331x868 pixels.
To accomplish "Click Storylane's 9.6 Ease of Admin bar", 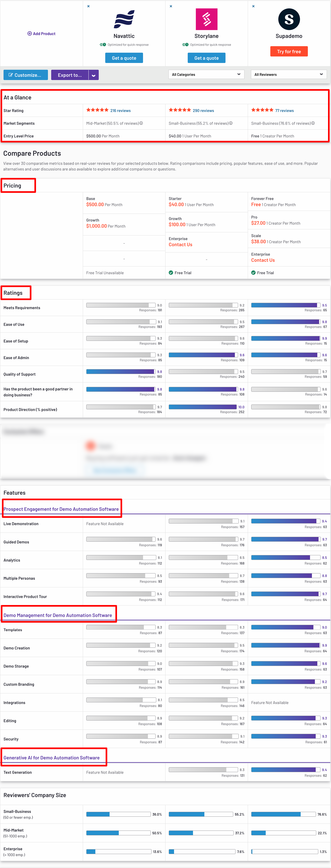I will pos(203,355).
